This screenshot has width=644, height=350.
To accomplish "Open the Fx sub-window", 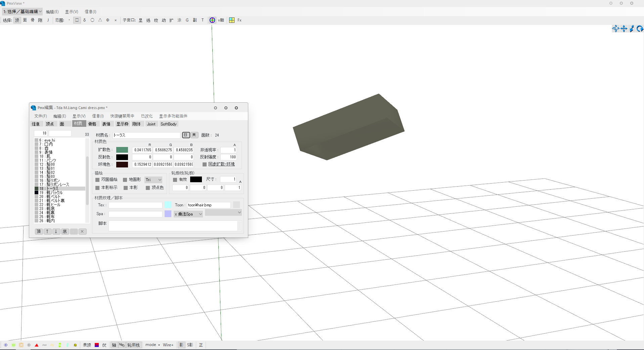I will [240, 20].
